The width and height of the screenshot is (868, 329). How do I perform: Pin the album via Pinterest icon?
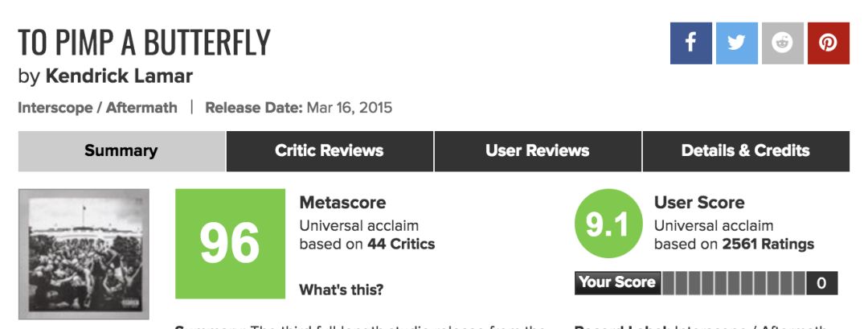828,43
